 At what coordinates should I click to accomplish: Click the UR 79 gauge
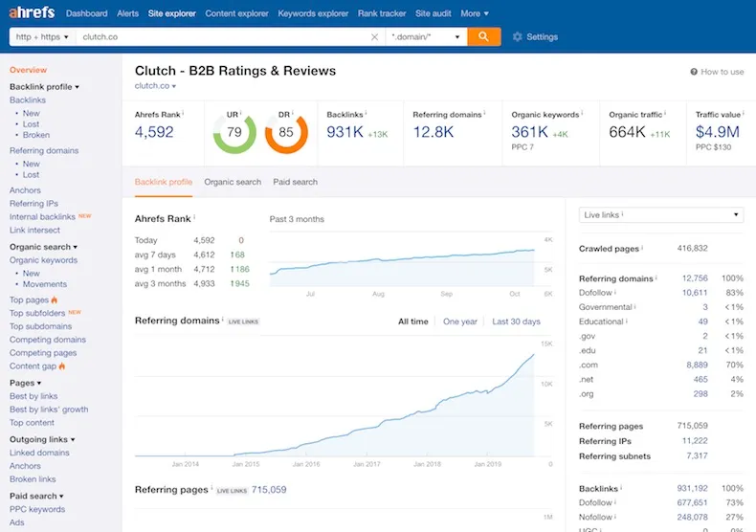click(234, 132)
